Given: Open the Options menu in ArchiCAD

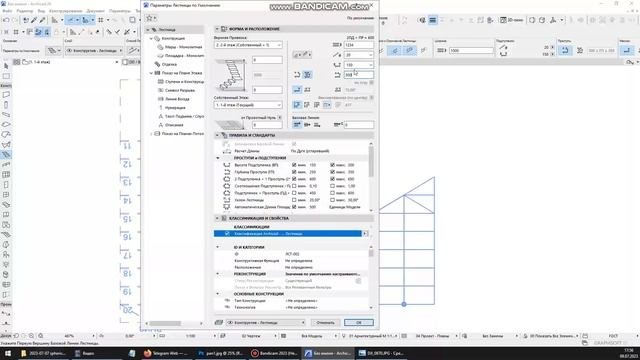Looking at the screenshot, I should pos(120,11).
